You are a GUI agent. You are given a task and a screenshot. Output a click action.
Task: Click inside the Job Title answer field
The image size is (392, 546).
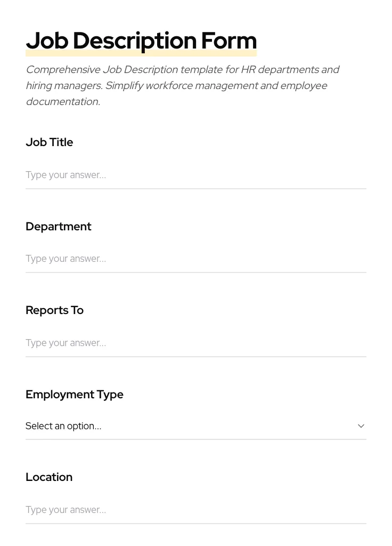pyautogui.click(x=196, y=175)
